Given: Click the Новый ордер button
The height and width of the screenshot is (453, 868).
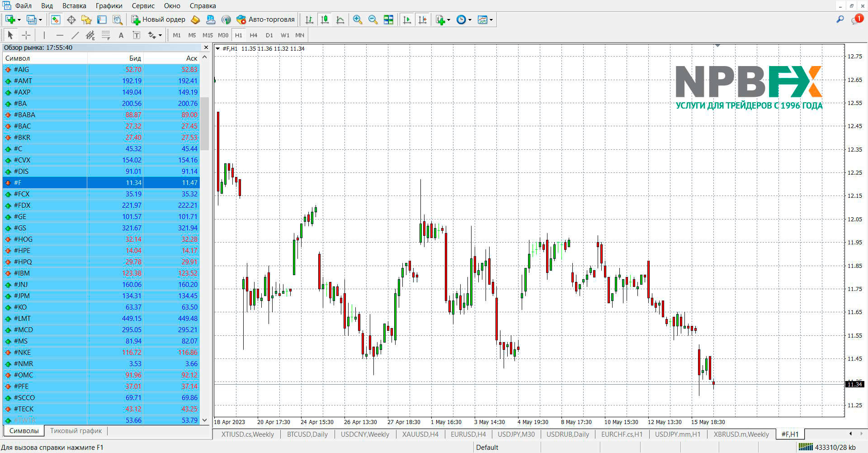Looking at the screenshot, I should pyautogui.click(x=158, y=19).
